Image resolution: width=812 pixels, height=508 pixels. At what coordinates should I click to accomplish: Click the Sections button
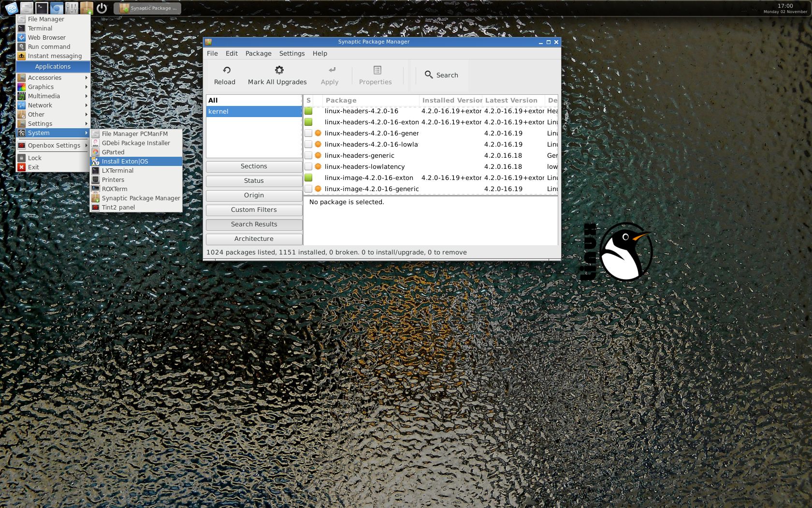(254, 166)
